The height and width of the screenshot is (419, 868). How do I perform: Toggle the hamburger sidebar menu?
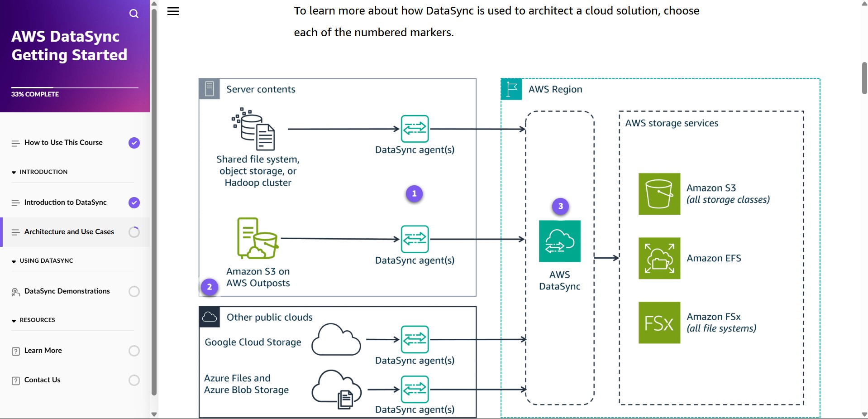pyautogui.click(x=173, y=11)
